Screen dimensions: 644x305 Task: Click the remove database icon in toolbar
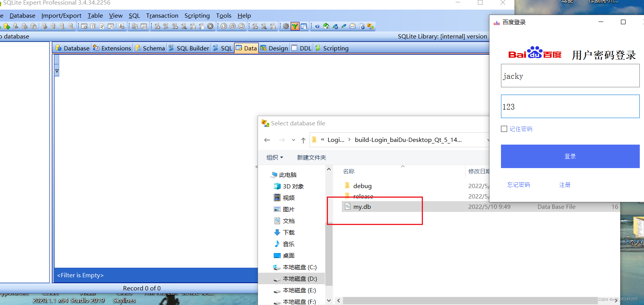[x=16, y=26]
